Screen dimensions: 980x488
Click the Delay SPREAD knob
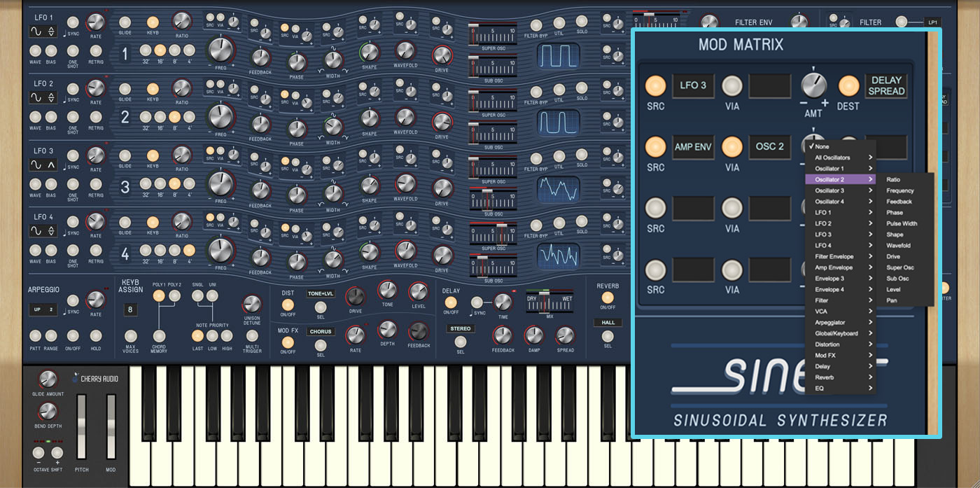pos(565,335)
